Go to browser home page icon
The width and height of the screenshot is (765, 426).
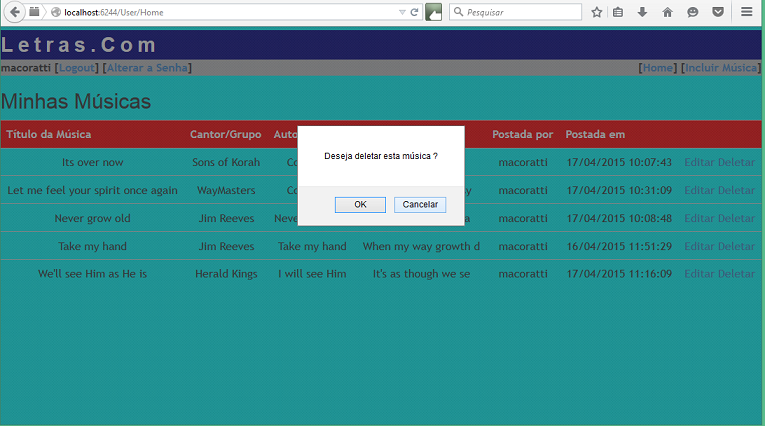click(x=667, y=12)
